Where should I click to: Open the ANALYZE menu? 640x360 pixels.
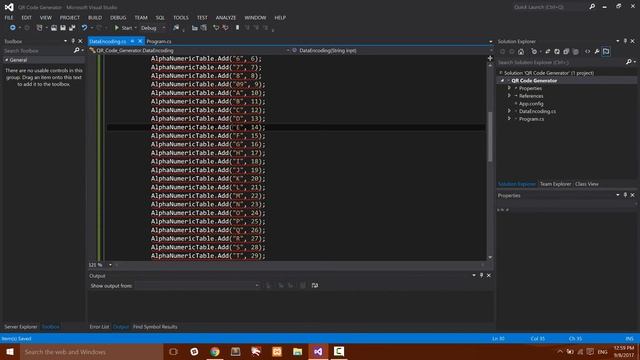click(226, 18)
